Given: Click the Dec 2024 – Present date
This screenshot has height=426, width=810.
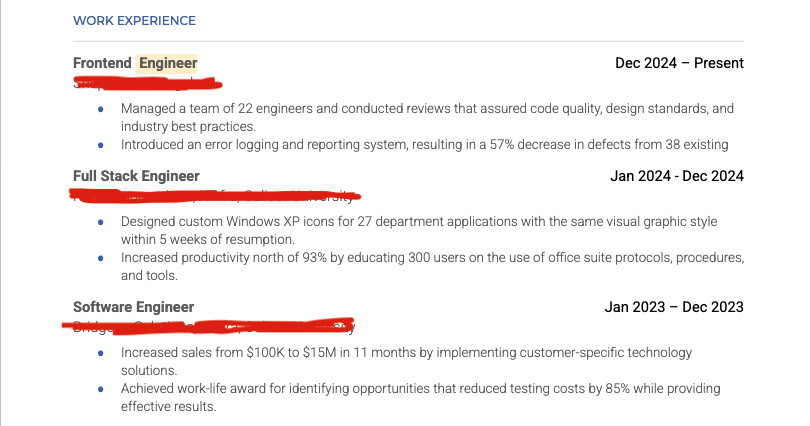Looking at the screenshot, I should pyautogui.click(x=679, y=63).
